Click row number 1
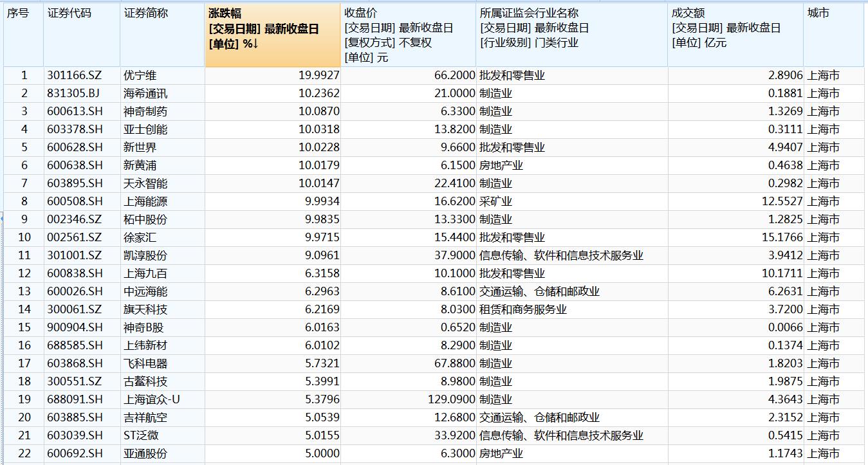 24,75
